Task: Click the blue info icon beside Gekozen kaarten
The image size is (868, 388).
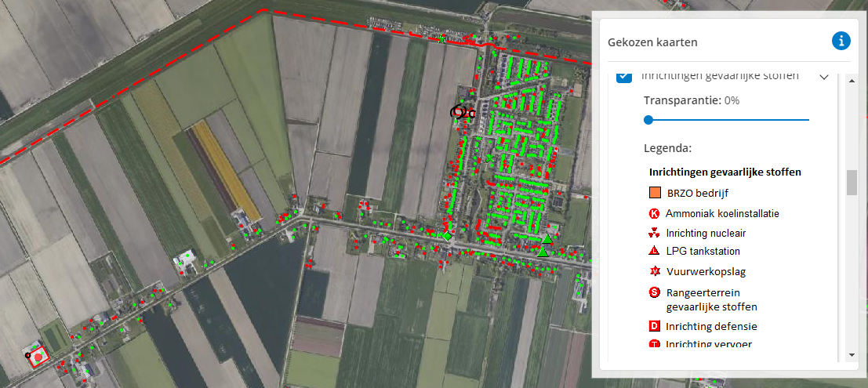Action: [x=841, y=42]
